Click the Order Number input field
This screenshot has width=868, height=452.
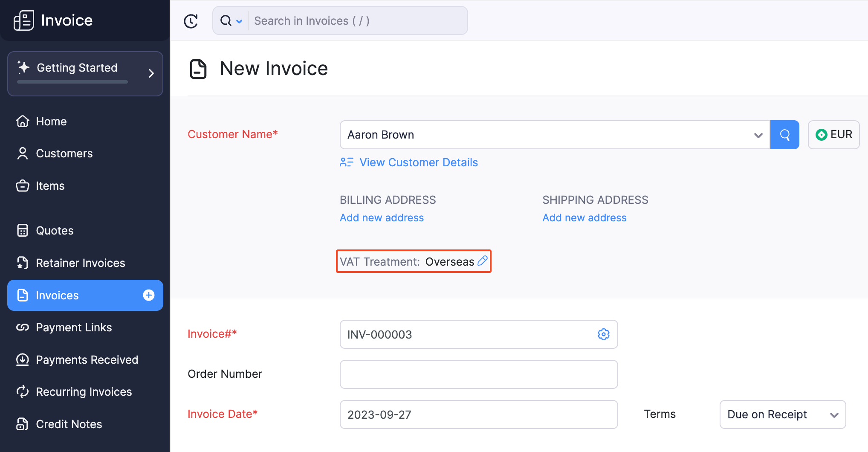pyautogui.click(x=478, y=374)
